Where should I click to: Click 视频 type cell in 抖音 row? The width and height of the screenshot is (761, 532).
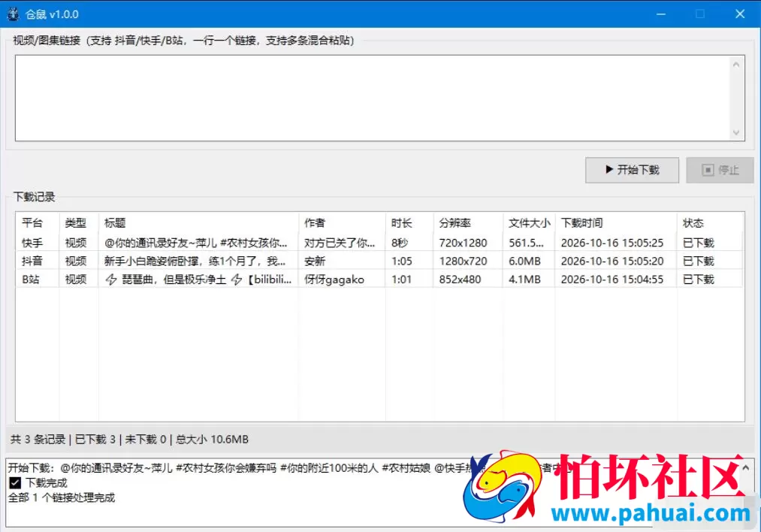pyautogui.click(x=76, y=261)
